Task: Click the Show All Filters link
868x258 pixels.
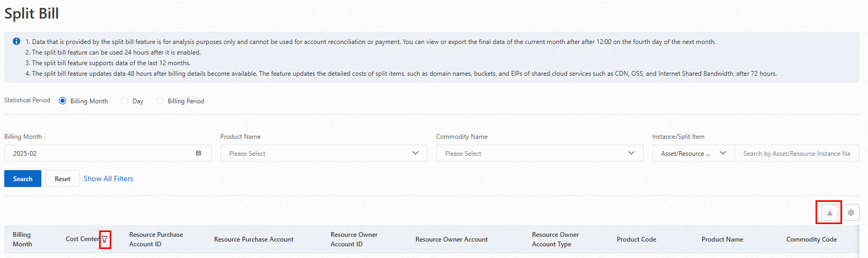Action: [x=108, y=179]
